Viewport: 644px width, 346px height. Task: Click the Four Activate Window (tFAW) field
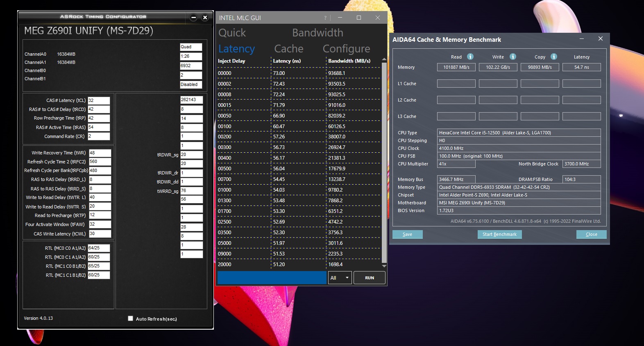100,224
